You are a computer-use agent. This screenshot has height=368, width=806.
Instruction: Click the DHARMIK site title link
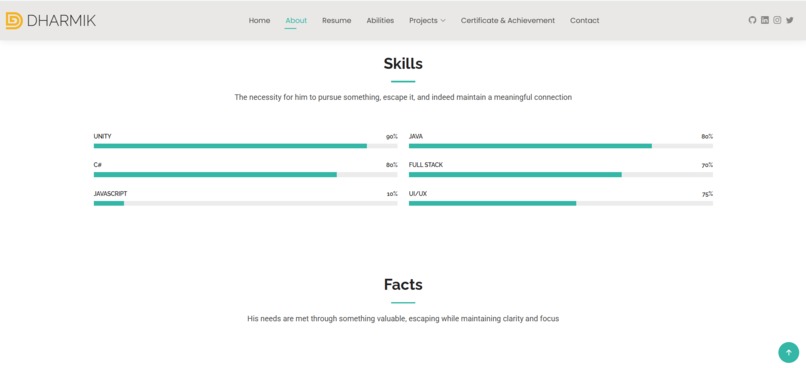click(x=61, y=21)
